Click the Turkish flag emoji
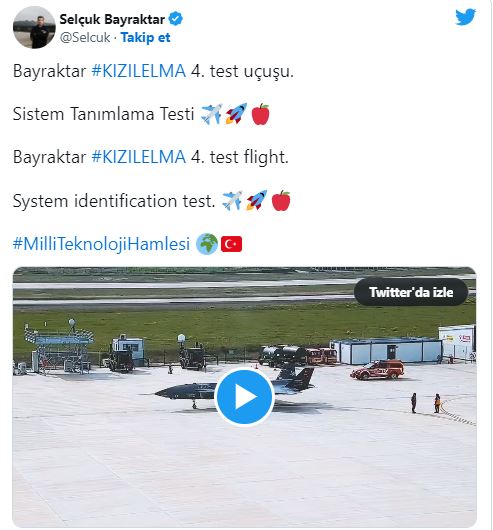The width and height of the screenshot is (493, 530). click(231, 244)
